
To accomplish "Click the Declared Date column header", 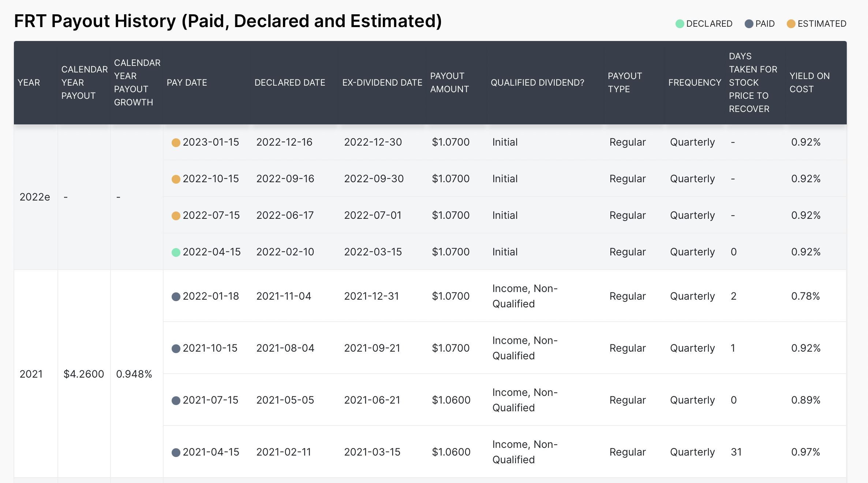I will click(x=289, y=83).
